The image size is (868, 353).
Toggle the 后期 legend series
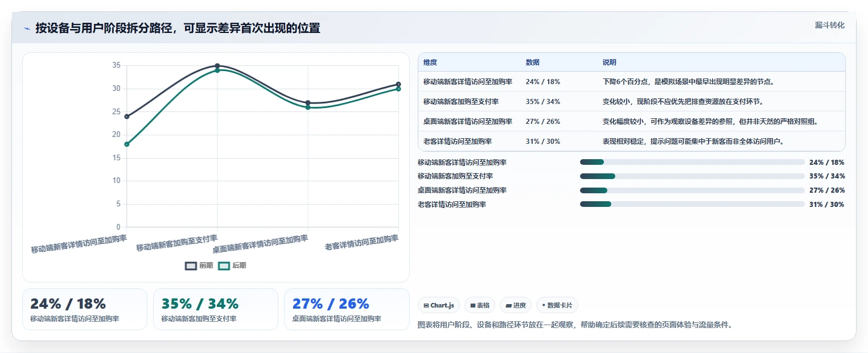pos(232,265)
